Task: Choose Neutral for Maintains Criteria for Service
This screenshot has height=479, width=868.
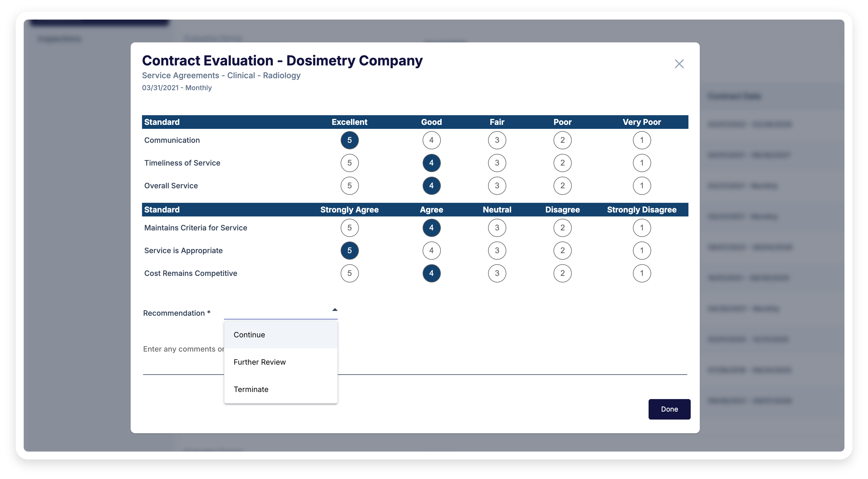Action: (497, 228)
